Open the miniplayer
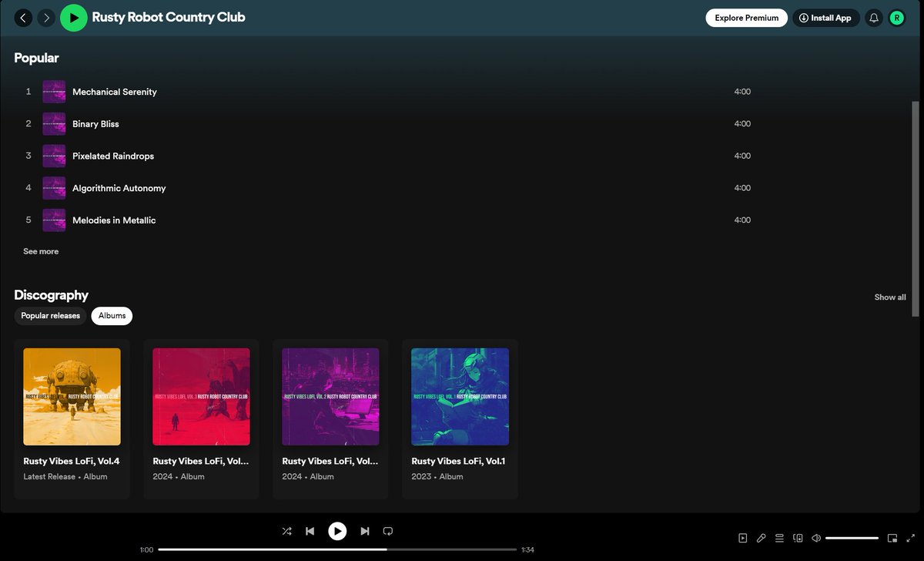This screenshot has height=561, width=924. click(892, 538)
